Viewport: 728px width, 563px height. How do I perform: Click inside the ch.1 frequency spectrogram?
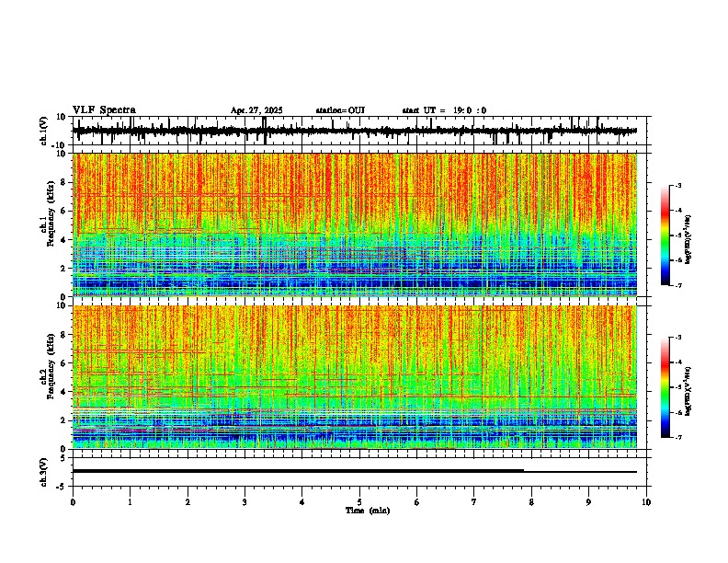[x=355, y=224]
